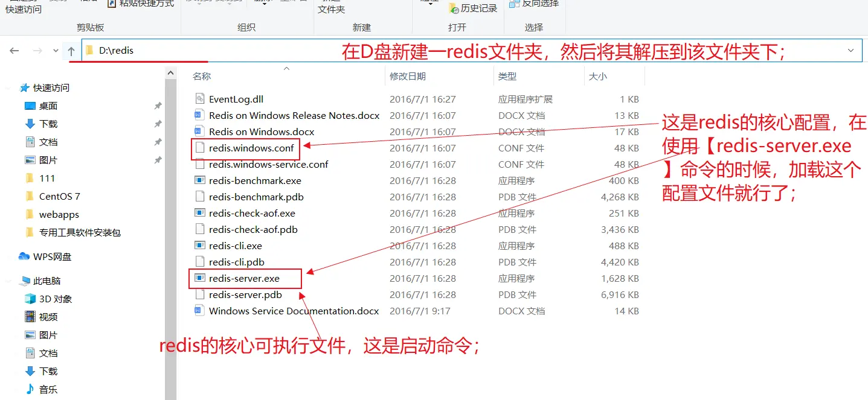Expand the address bar history dropdown
This screenshot has width=868, height=400.
pyautogui.click(x=851, y=51)
